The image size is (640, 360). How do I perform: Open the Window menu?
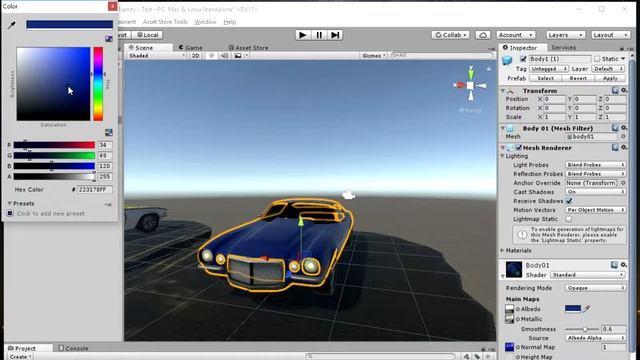205,22
